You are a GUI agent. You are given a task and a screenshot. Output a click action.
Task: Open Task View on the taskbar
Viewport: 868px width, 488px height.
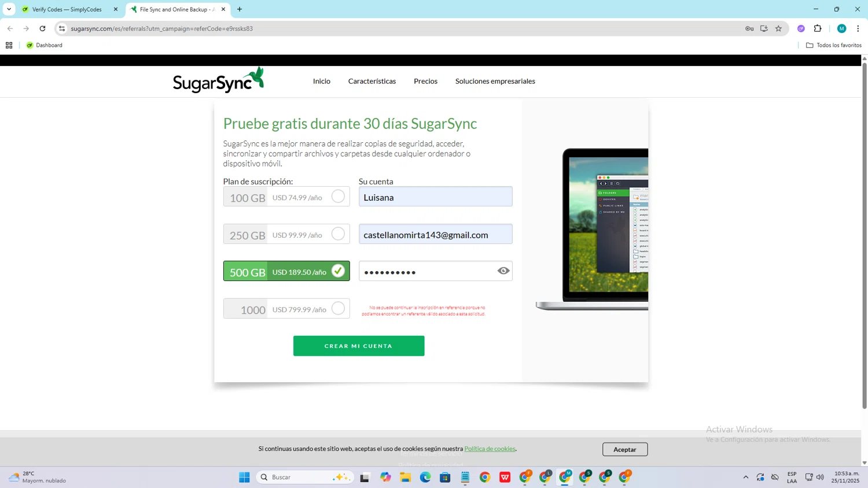click(365, 477)
